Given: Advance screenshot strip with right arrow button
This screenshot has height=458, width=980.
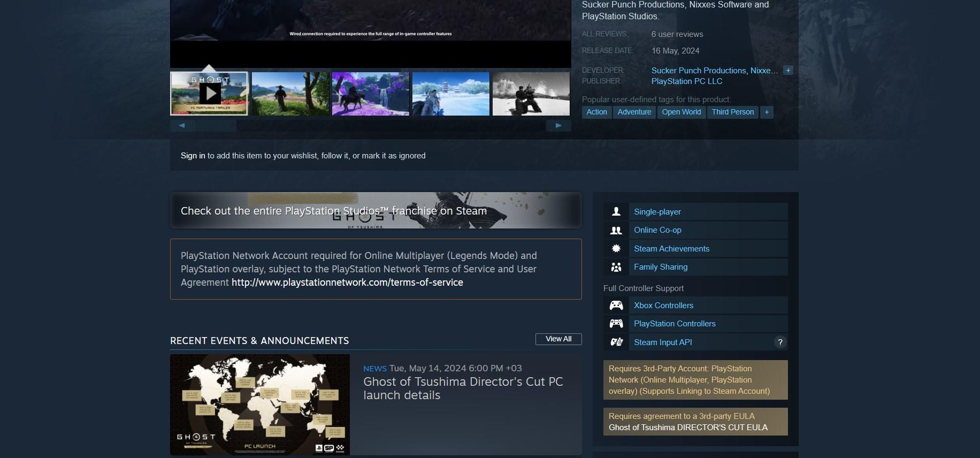Looking at the screenshot, I should tap(558, 126).
